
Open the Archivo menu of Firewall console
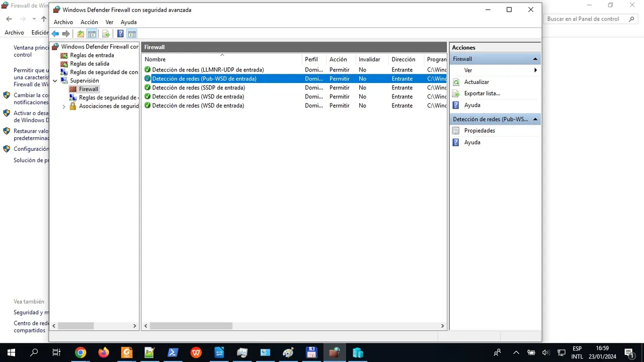pyautogui.click(x=63, y=22)
